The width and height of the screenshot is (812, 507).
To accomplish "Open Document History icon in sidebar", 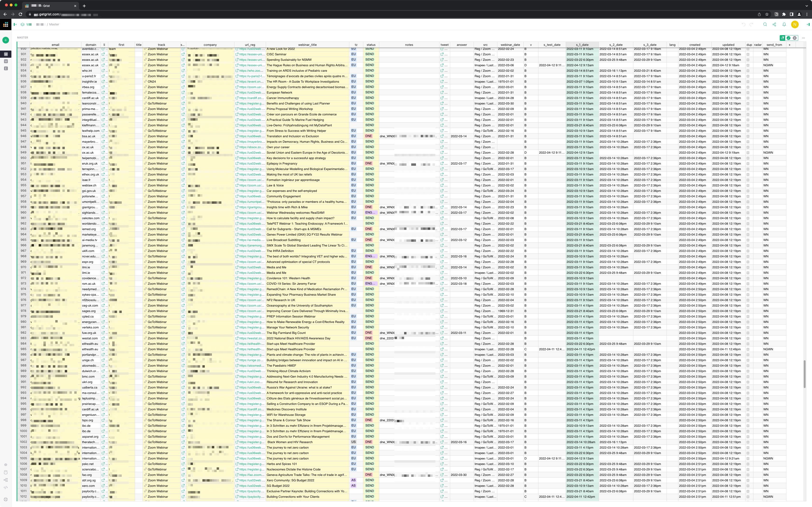I will 6,480.
